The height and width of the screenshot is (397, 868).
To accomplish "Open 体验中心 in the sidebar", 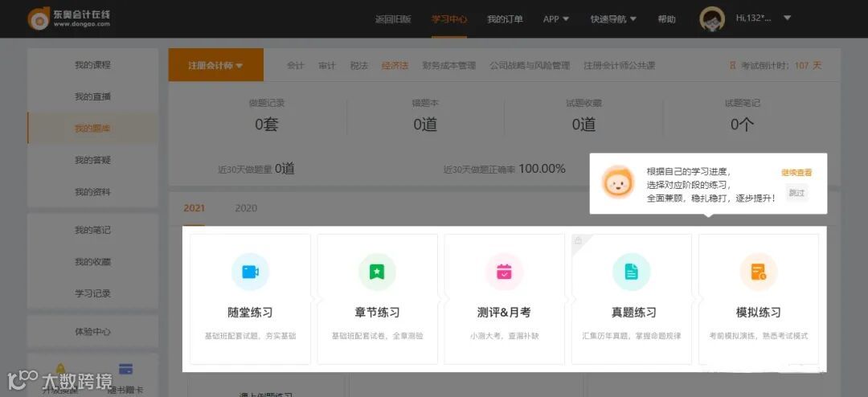I will click(92, 332).
